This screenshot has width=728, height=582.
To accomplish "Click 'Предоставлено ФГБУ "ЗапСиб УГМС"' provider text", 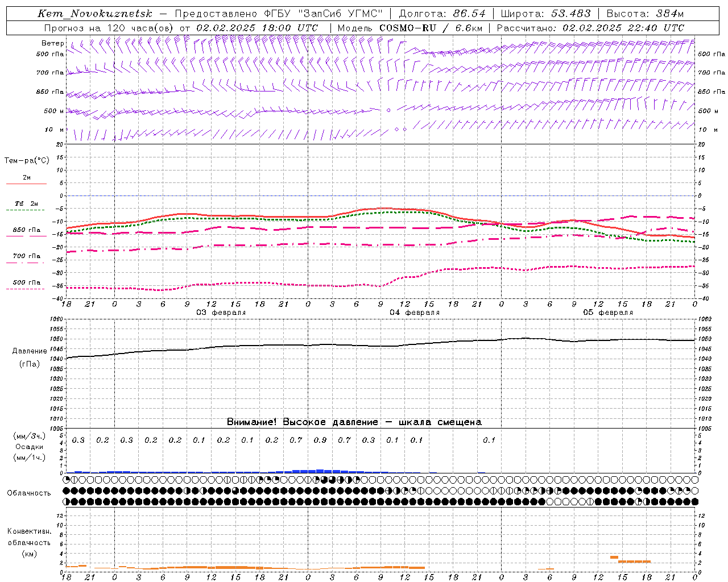I will (x=279, y=14).
